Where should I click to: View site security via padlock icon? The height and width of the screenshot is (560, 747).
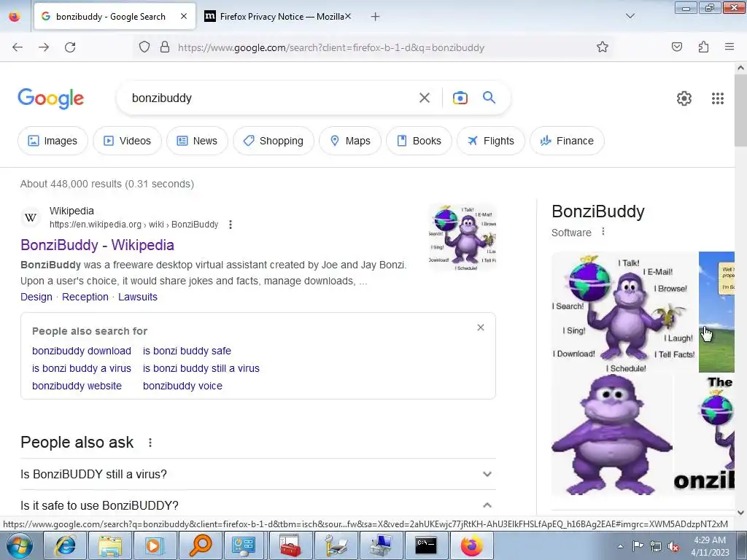[x=165, y=47]
